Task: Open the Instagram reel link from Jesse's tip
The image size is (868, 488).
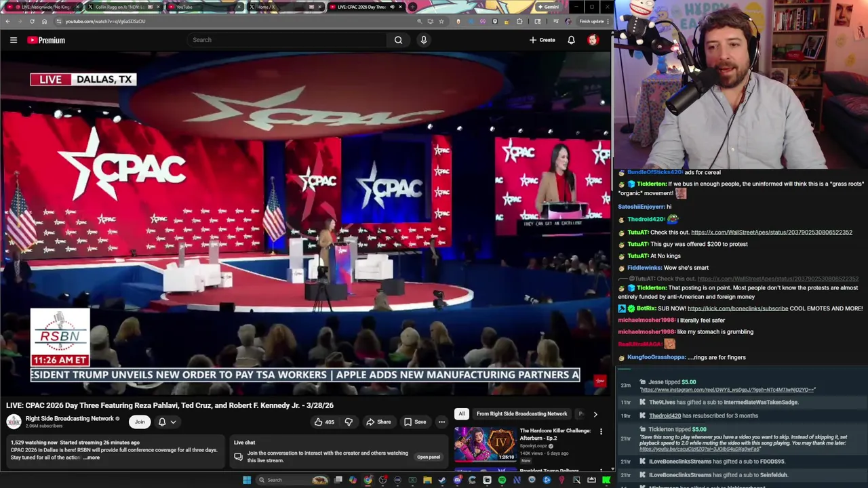Action: 727,390
